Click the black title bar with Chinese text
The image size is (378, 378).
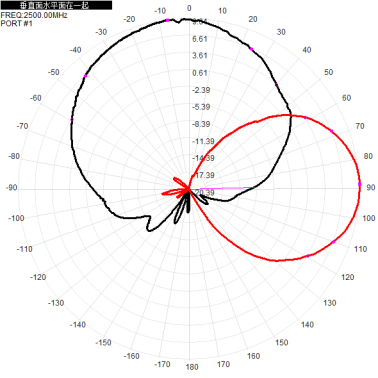56,5
